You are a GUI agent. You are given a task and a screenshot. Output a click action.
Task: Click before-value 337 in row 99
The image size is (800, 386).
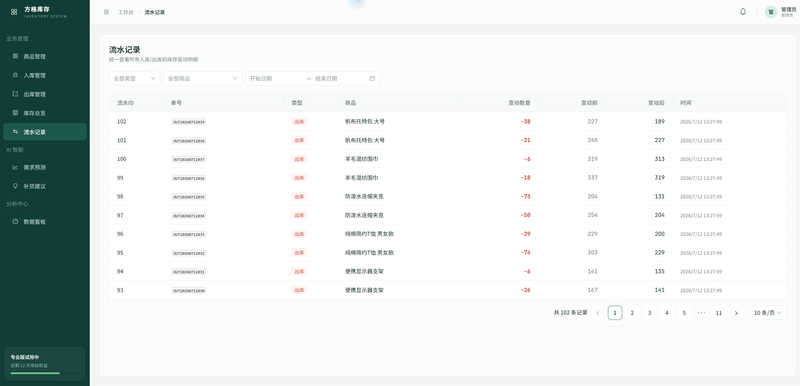coord(592,178)
